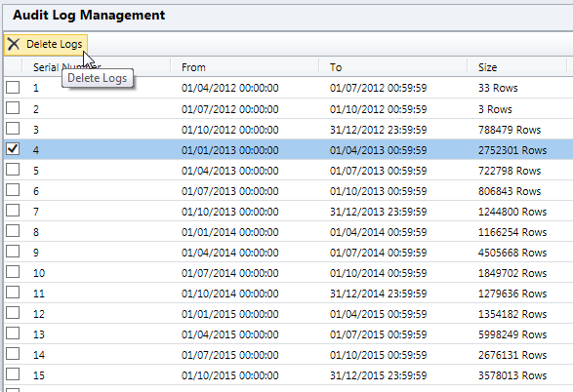573x392 pixels.
Task: Sort by the Serial Number column header
Action: click(97, 67)
